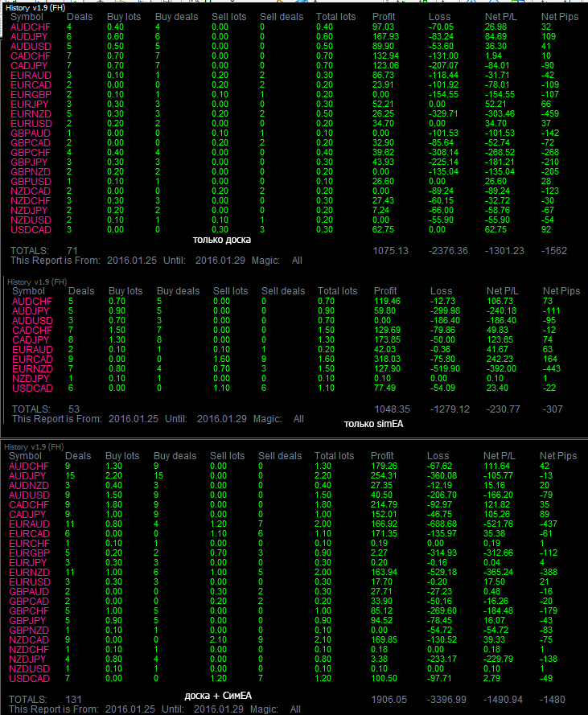588x715 pixels.
Task: Click total profit value 1906.05
Action: pos(389,700)
